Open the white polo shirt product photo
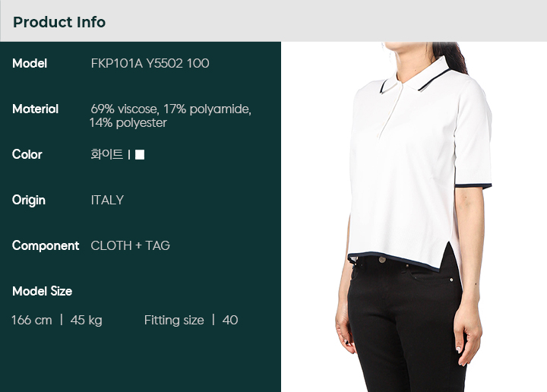The height and width of the screenshot is (392, 547). point(414,217)
